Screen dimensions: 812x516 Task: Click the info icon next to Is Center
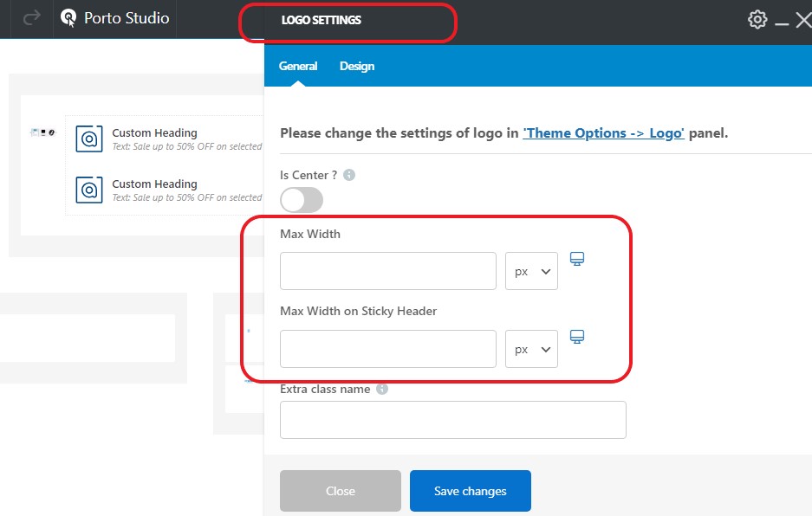[x=349, y=175]
